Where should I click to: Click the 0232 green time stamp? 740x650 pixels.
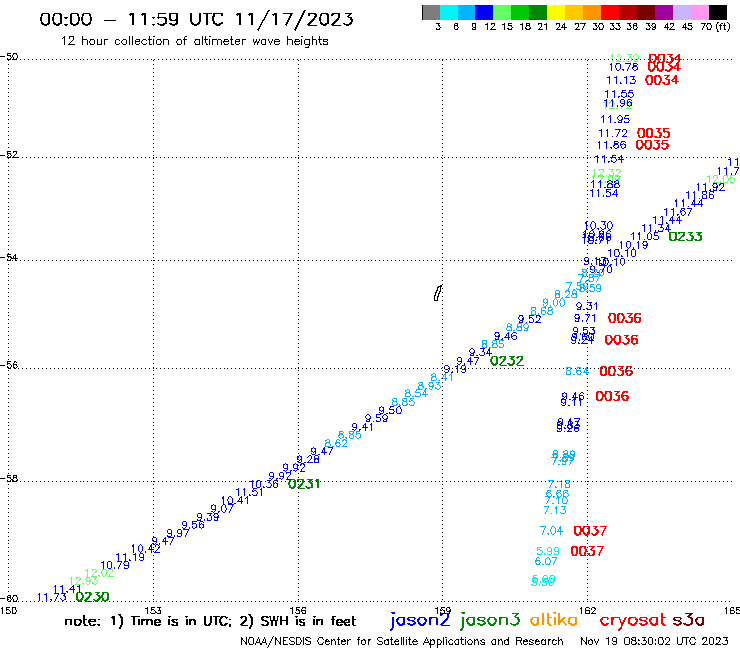507,361
